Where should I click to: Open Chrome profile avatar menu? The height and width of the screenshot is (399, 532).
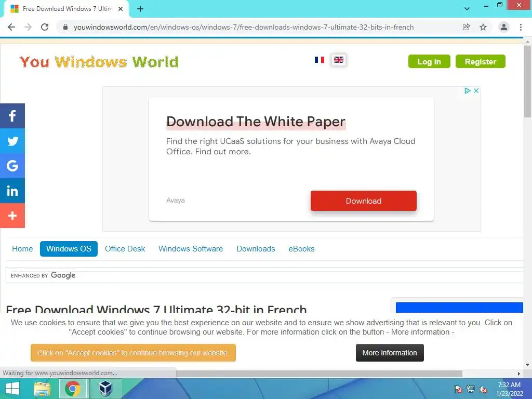click(504, 27)
